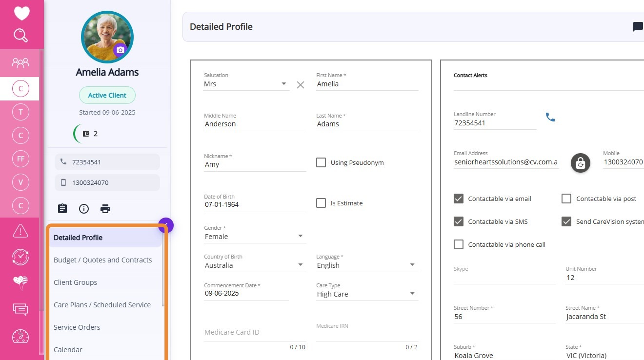Open the alerts warning triangle icon
644x360 pixels.
pos(20,231)
